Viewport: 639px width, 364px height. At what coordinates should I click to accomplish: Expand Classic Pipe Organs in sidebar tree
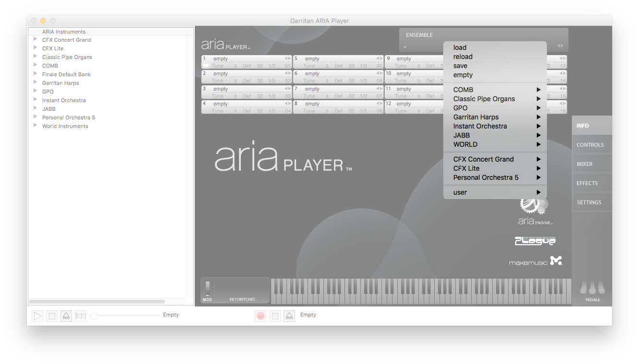click(x=35, y=57)
